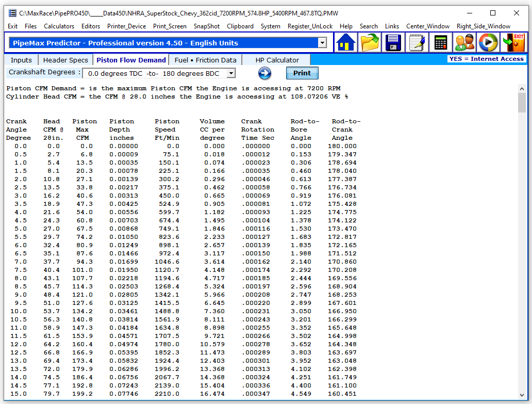Click 'Cylinder Head CFM' description line

[x=177, y=97]
